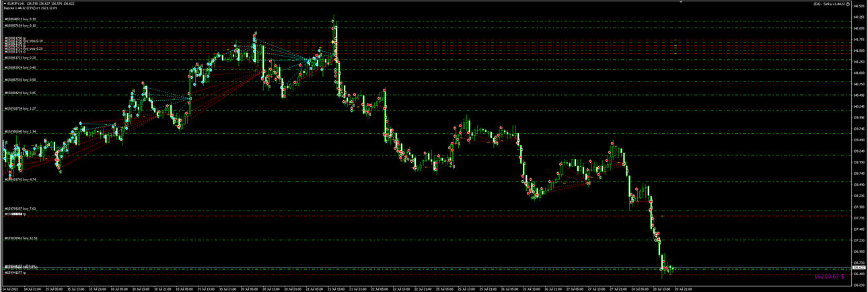The width and height of the screenshot is (868, 292).
Task: Select order line #159838963 buy 12.51
Action: pyautogui.click(x=22, y=238)
